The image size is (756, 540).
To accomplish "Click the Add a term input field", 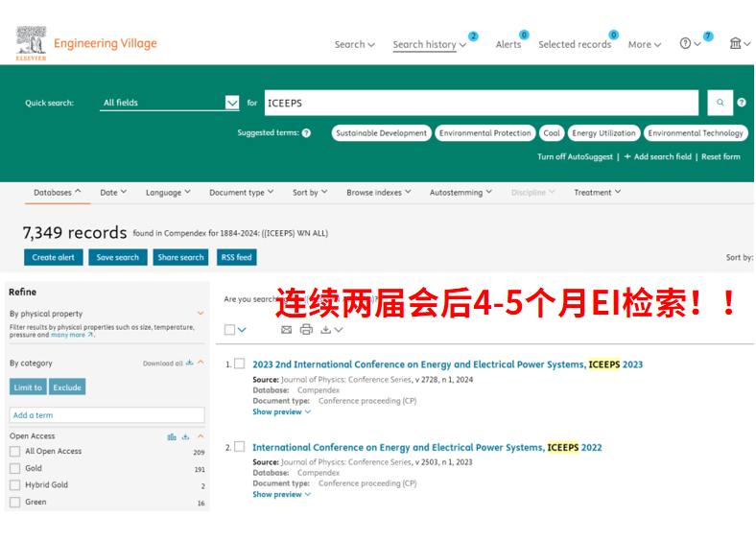I will click(x=107, y=415).
